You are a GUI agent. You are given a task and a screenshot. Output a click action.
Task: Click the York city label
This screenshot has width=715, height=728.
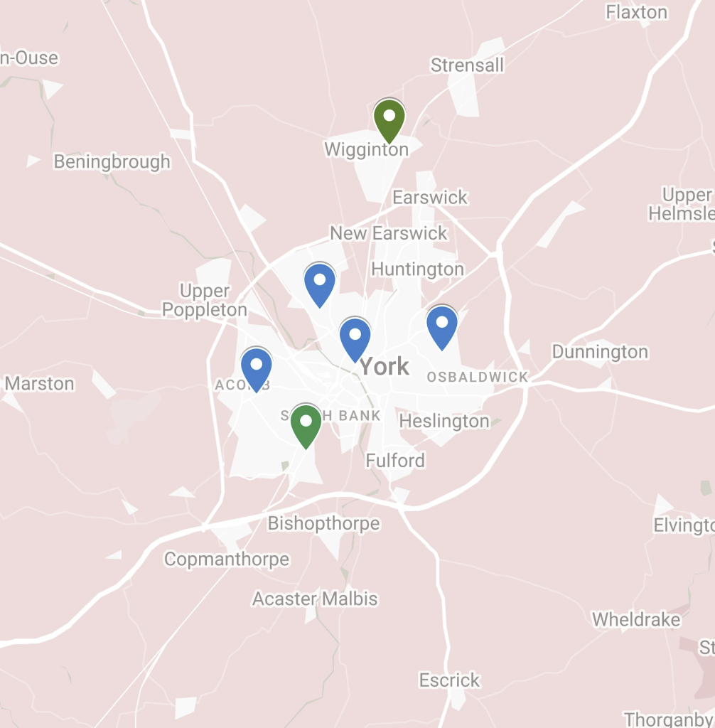tap(385, 366)
